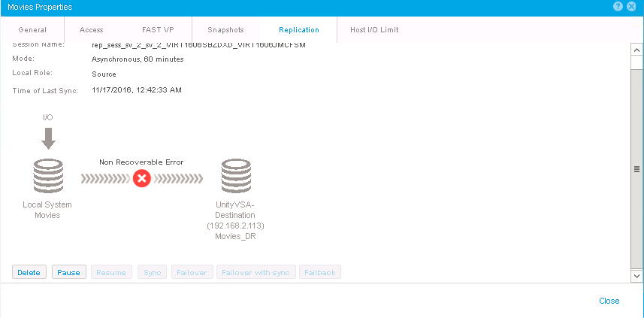Click the scrollbar down arrow
This screenshot has width=644, height=318.
636,277
